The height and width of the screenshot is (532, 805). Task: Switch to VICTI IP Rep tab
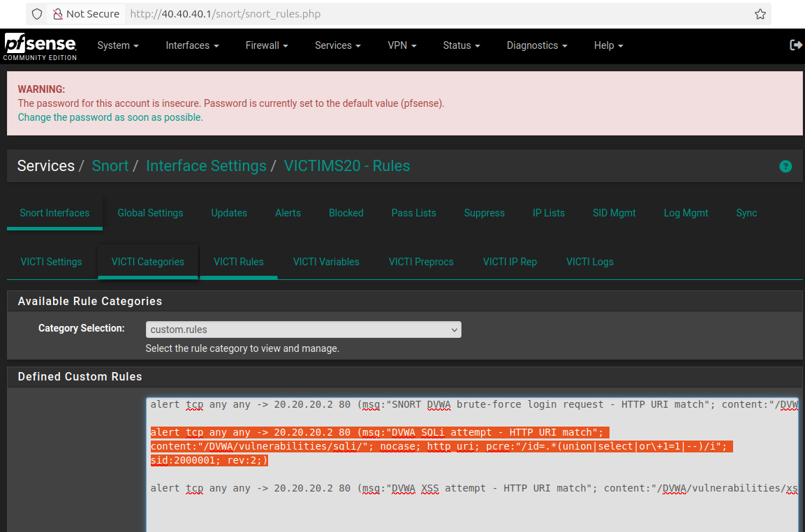(510, 262)
